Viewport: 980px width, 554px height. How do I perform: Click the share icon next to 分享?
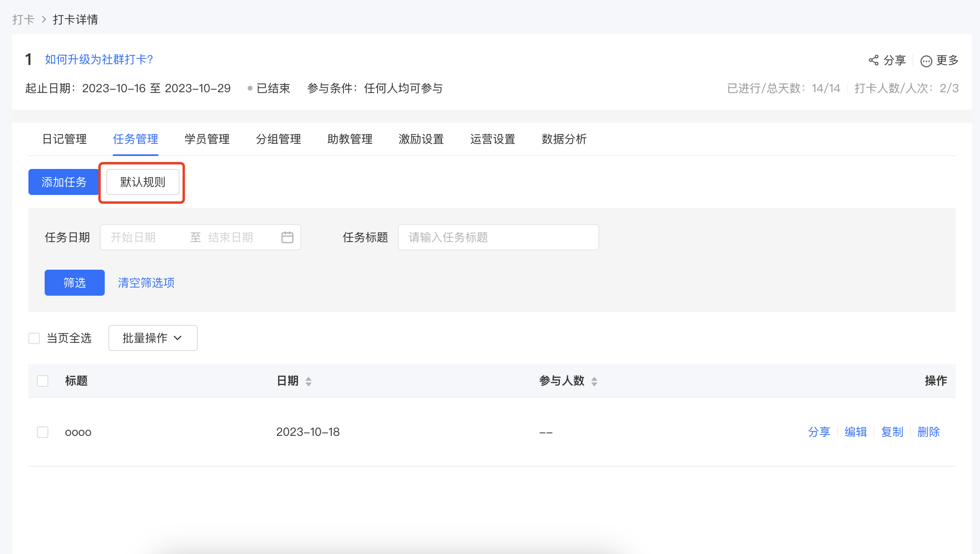point(873,61)
